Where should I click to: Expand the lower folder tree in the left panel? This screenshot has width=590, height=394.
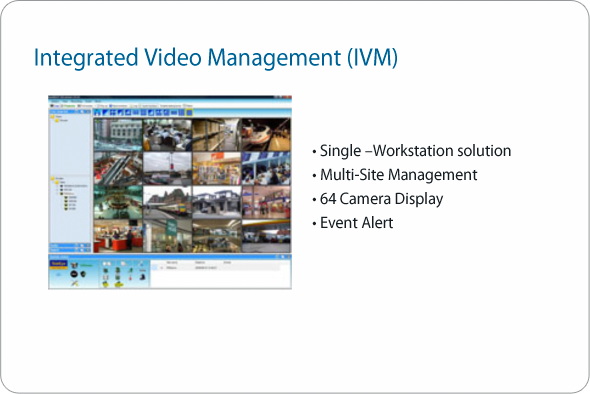tap(53, 178)
